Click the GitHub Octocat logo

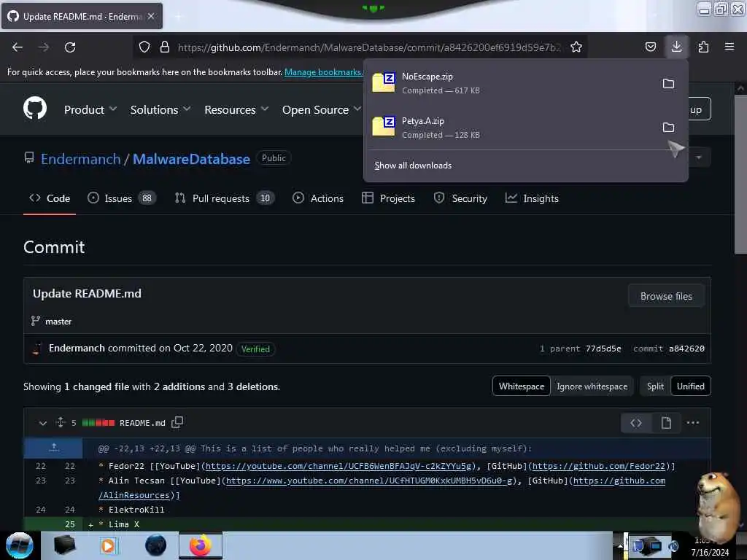point(35,108)
